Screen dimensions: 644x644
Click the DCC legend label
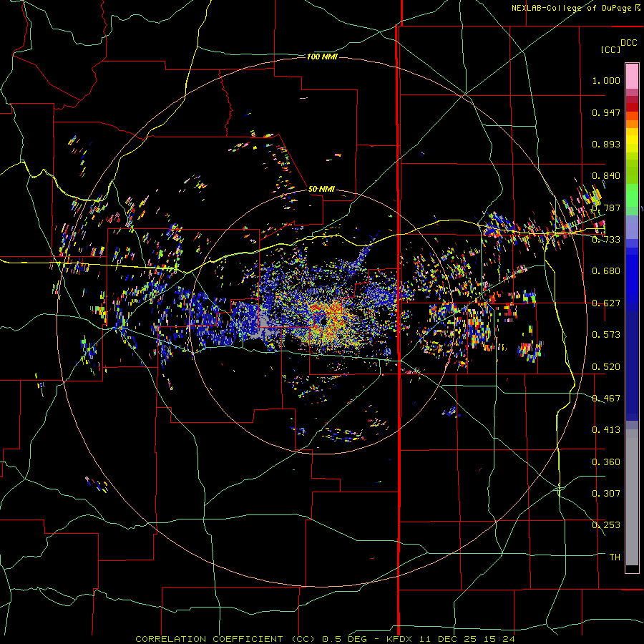pos(629,43)
